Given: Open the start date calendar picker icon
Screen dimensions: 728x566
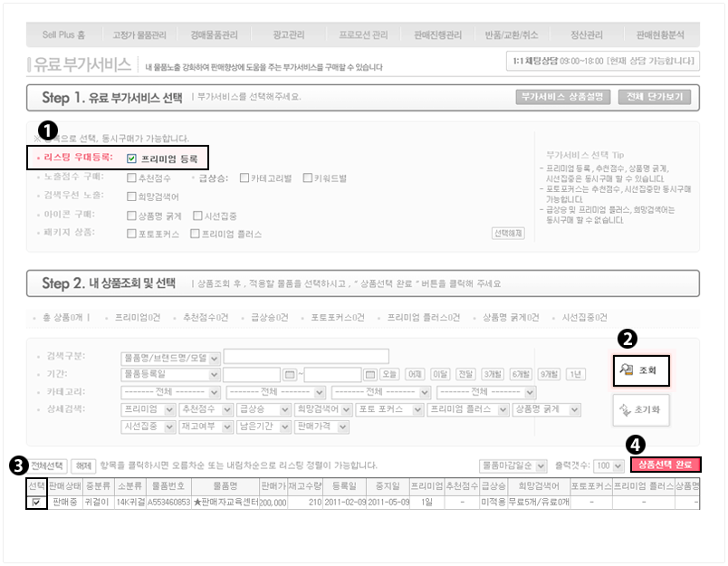Looking at the screenshot, I should [291, 374].
